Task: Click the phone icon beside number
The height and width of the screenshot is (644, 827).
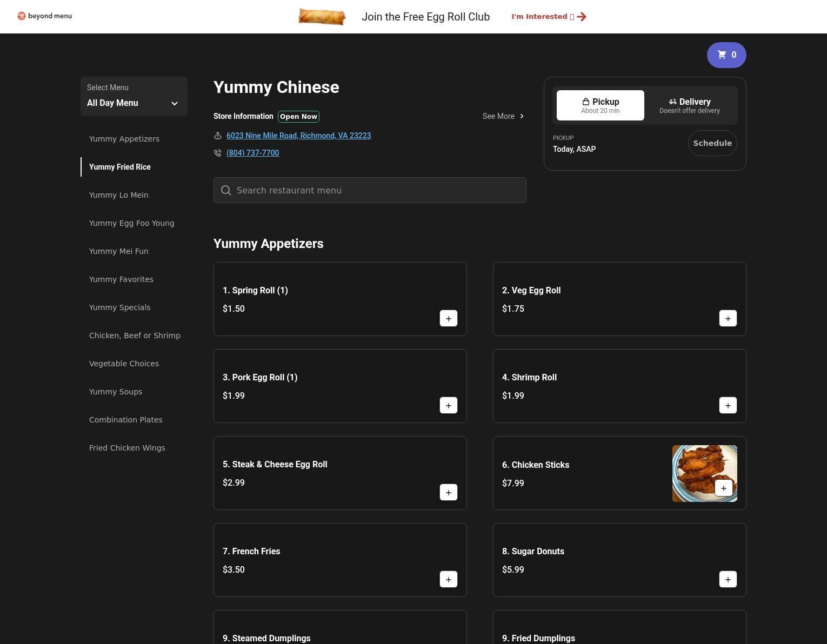Action: click(218, 153)
